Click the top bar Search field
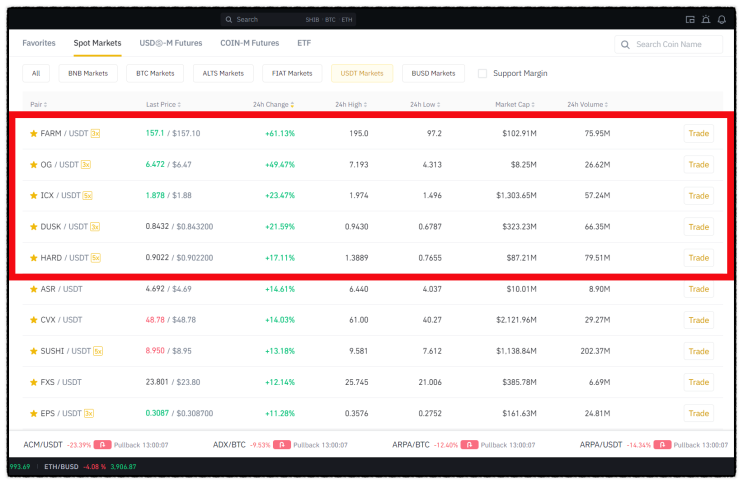Screen dimensions: 743x484 pos(288,19)
